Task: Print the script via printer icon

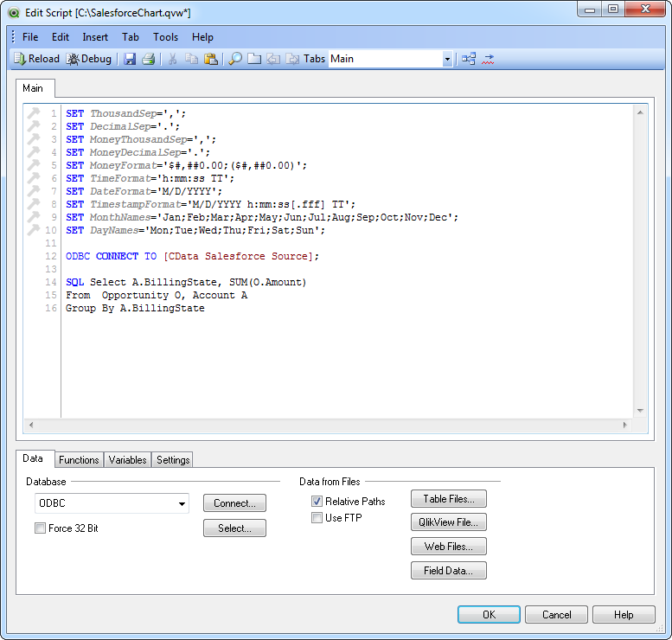Action: click(148, 59)
